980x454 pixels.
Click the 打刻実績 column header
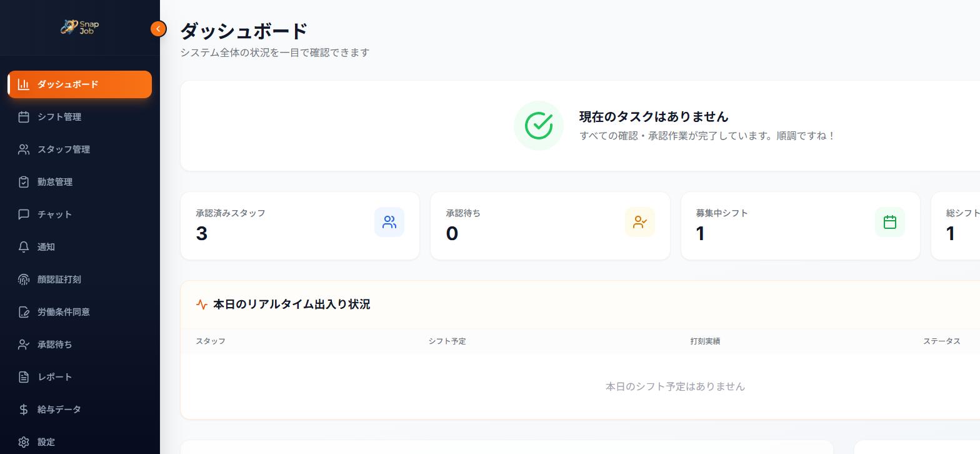(x=705, y=341)
